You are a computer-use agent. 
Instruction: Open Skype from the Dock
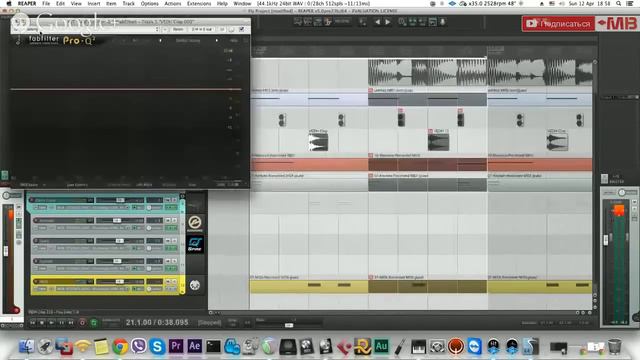point(157,347)
